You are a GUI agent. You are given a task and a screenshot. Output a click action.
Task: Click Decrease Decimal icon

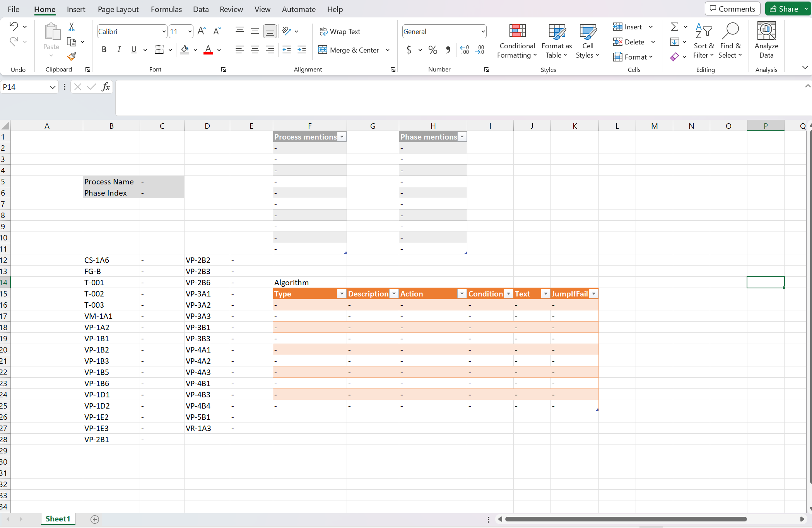(480, 50)
